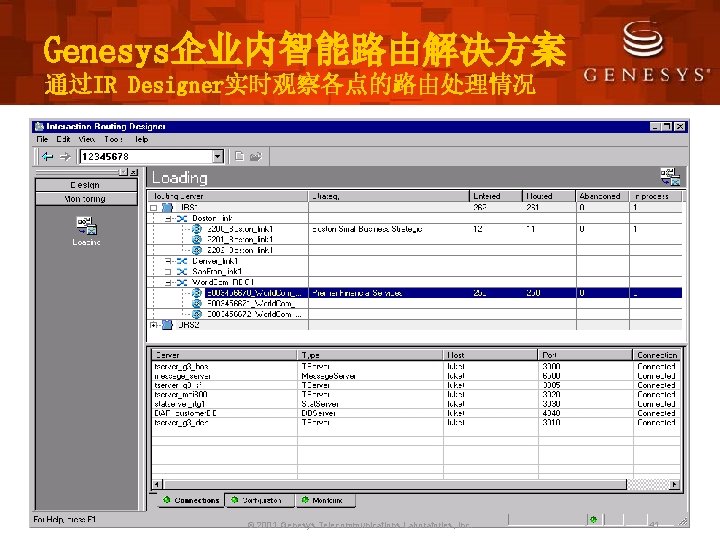Image resolution: width=720 pixels, height=540 pixels.
Task: Sort by Abandoned column header
Action: pos(602,196)
